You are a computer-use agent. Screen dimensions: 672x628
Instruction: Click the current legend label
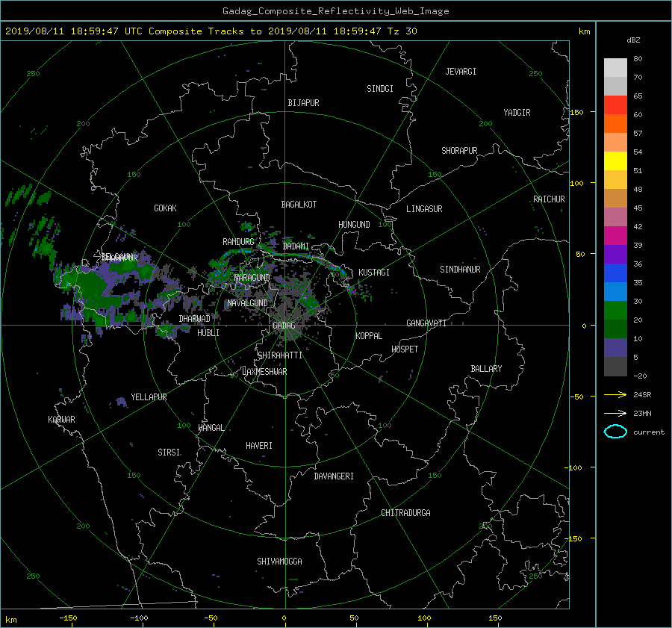[648, 432]
